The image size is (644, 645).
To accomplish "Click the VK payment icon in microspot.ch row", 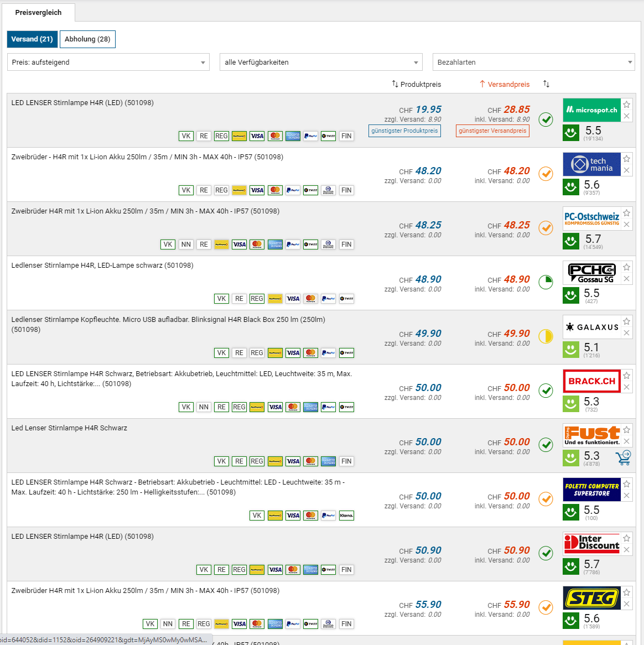I will 186,136.
